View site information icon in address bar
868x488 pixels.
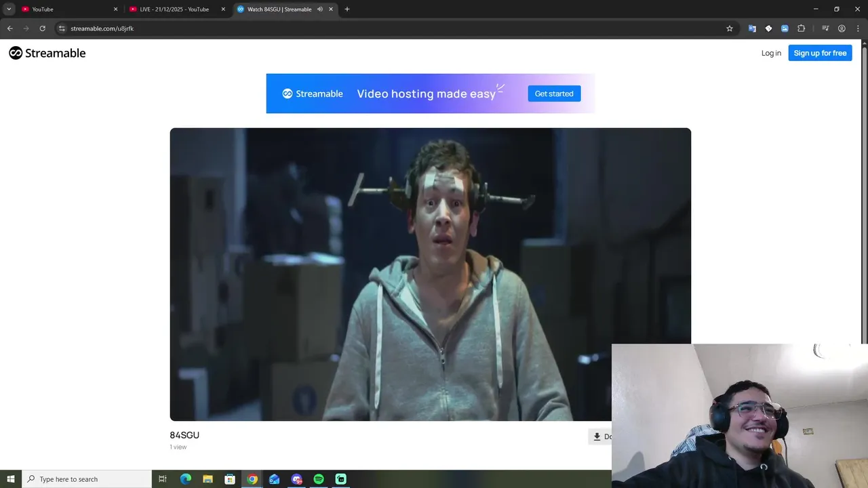click(62, 28)
